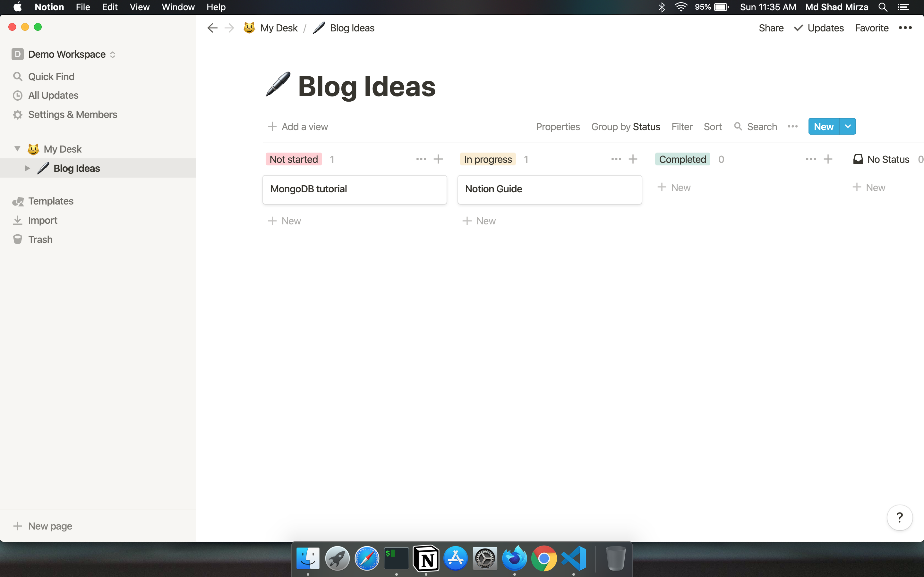The image size is (924, 577).
Task: Go back with the left arrow
Action: [212, 28]
